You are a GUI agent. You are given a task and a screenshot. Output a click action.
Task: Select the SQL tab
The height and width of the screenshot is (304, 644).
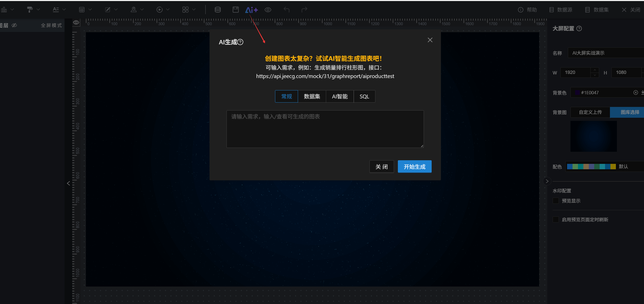coord(364,96)
